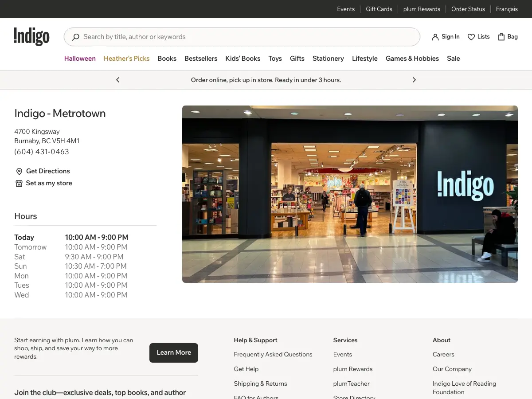Click the Hours section heading
The image size is (532, 399).
[26, 216]
